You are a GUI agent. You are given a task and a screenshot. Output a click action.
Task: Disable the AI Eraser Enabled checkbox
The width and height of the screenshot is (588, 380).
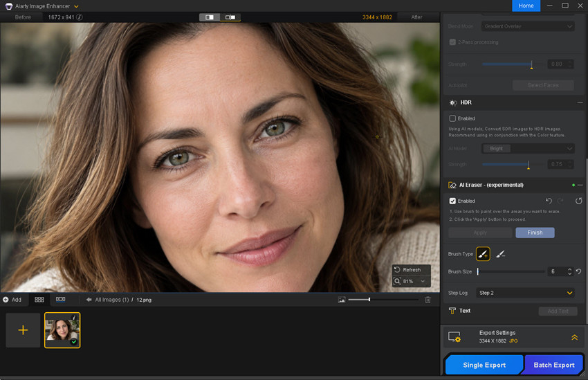[x=452, y=201]
